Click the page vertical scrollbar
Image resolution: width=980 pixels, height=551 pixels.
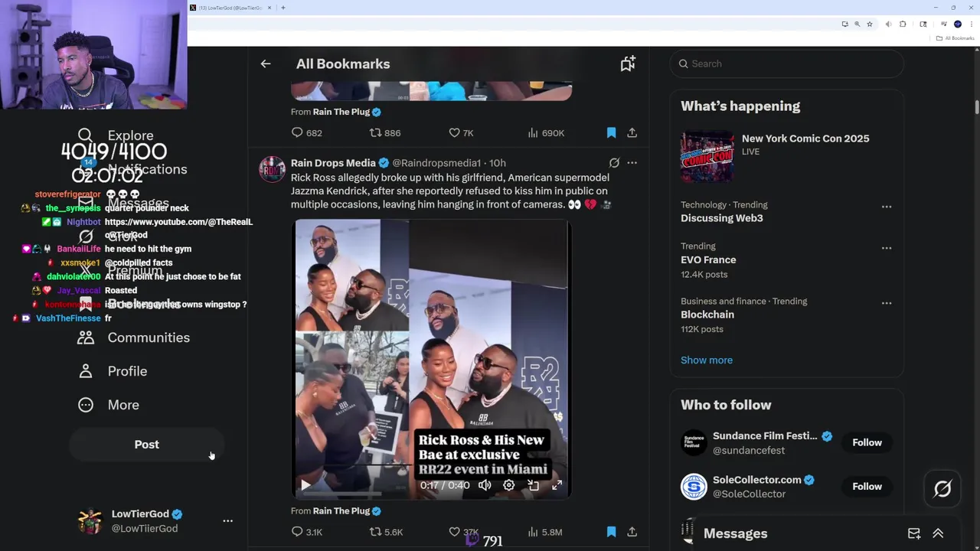[977, 107]
